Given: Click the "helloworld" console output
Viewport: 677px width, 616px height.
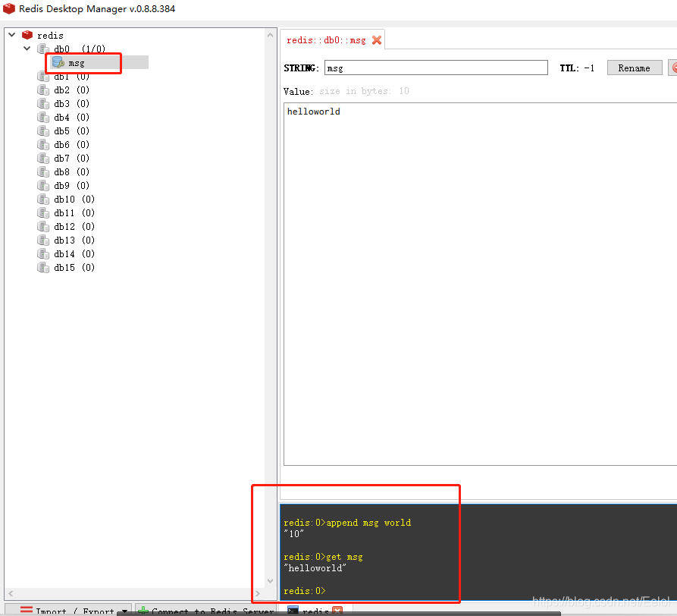Looking at the screenshot, I should (315, 568).
